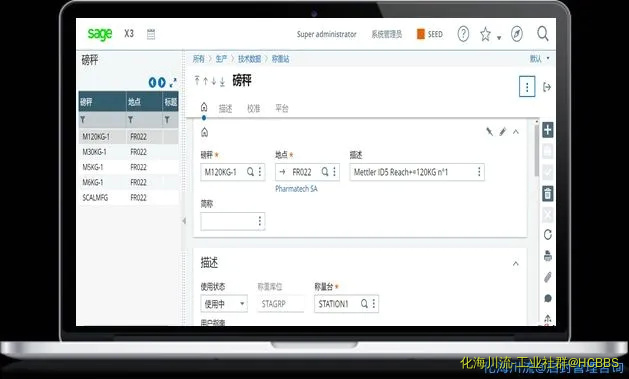Sort by the 磅秤 column header
The width and height of the screenshot is (629, 379).
click(102, 102)
